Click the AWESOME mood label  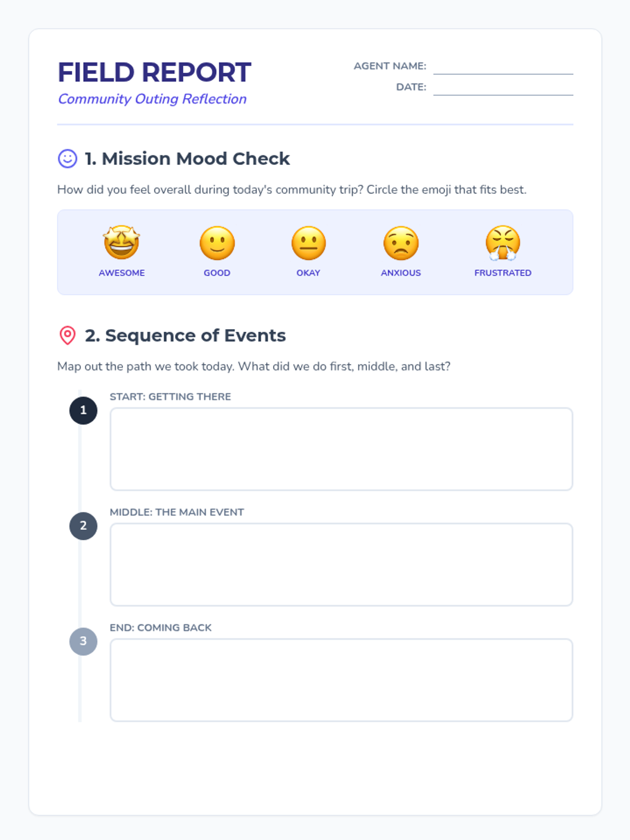coord(121,272)
